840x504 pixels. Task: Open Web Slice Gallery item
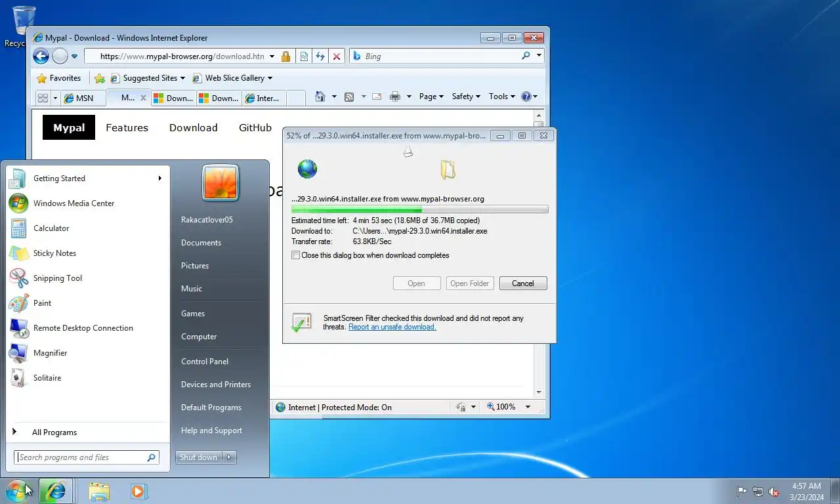[x=232, y=78]
